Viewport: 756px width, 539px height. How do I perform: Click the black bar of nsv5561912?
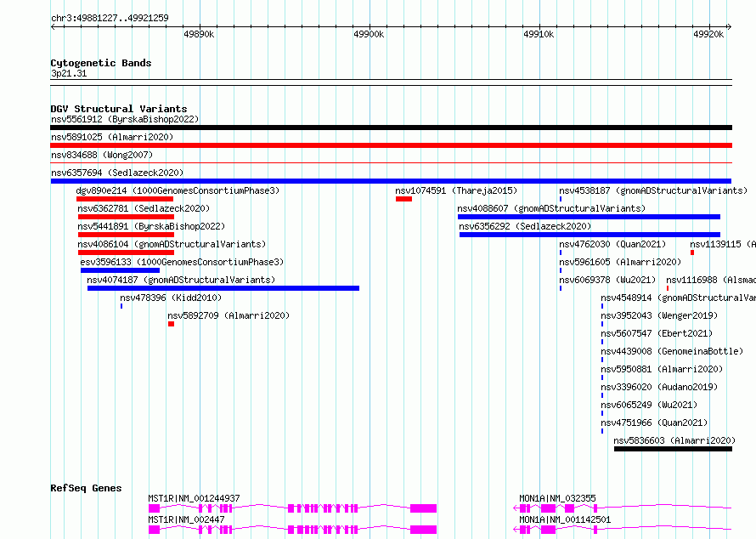click(x=391, y=128)
